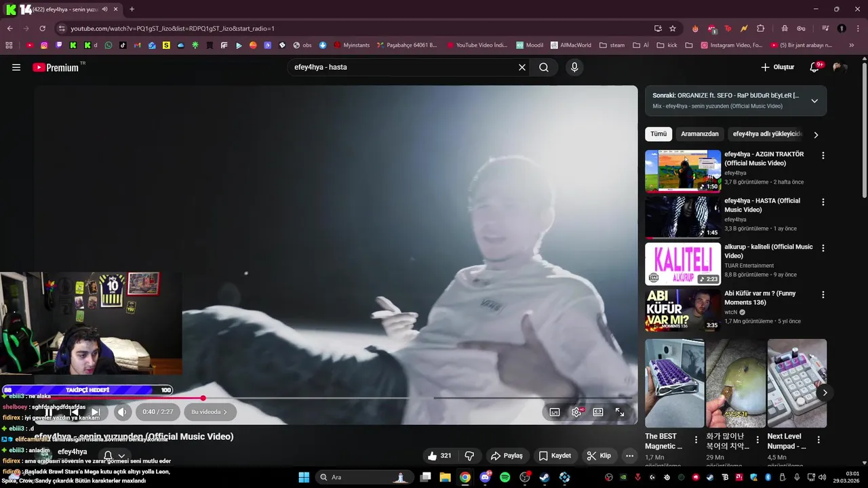This screenshot has height=488, width=868.
Task: Open Steam from taskbar
Action: click(545, 477)
